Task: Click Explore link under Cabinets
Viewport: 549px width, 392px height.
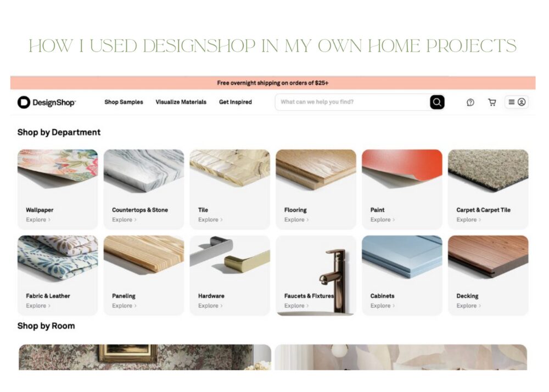Action: click(x=383, y=306)
